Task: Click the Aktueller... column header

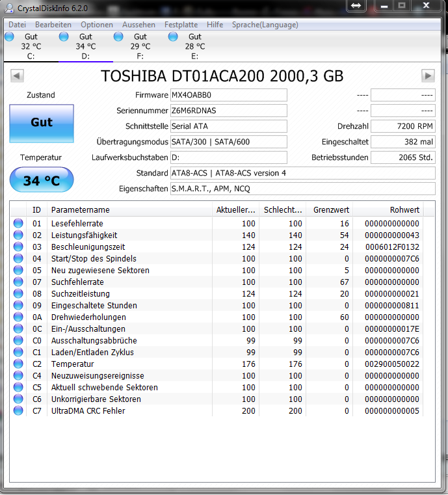Action: coord(235,209)
